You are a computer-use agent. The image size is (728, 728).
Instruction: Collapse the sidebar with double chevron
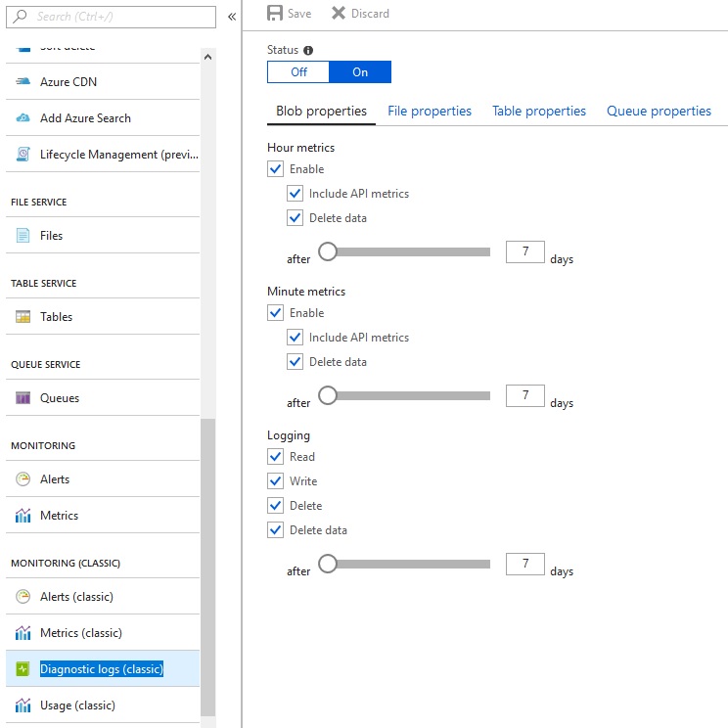(232, 18)
